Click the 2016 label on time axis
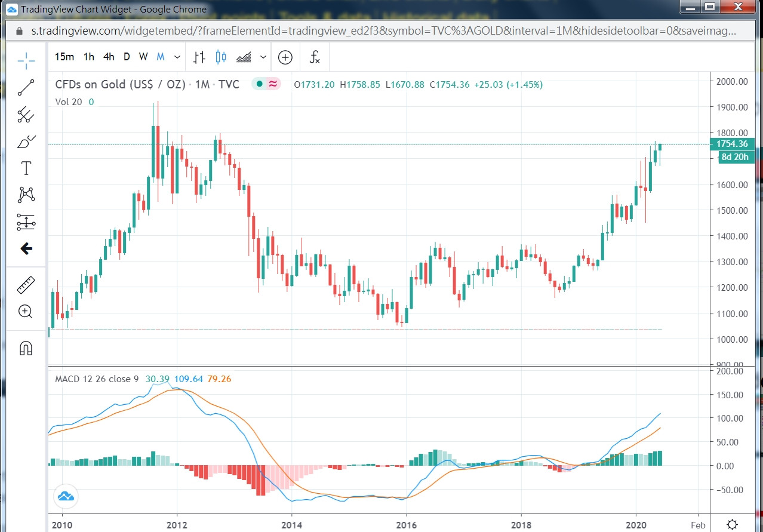Viewport: 763px width, 532px height. point(407,525)
